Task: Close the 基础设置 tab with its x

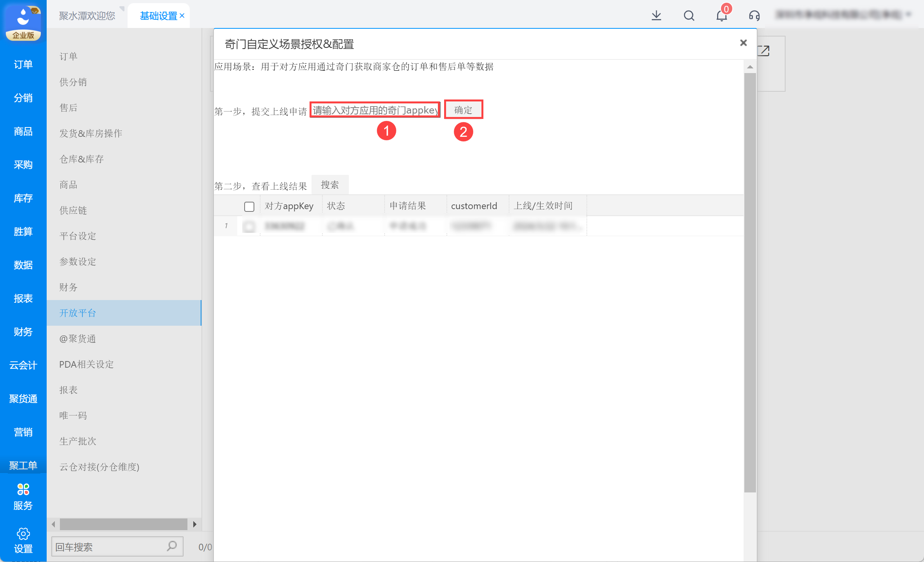Action: [182, 16]
